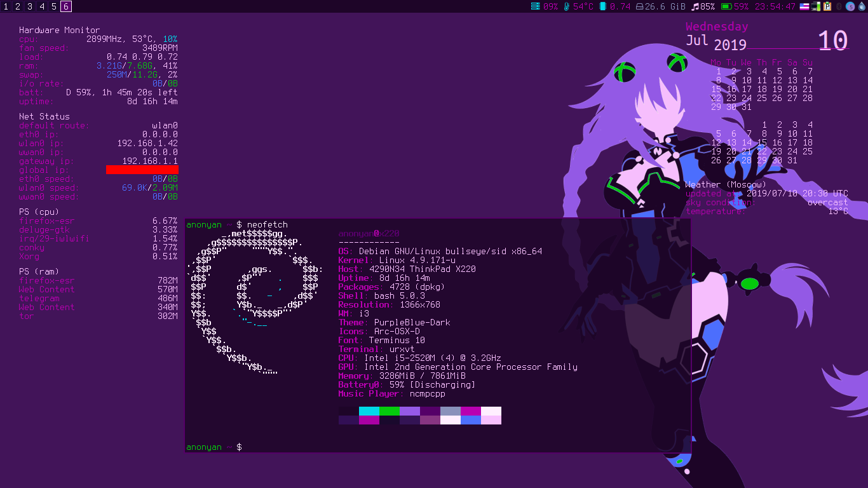Screen dimensions: 868x488
Task: Pick the green swatch in neofetch palette
Action: pos(390,411)
